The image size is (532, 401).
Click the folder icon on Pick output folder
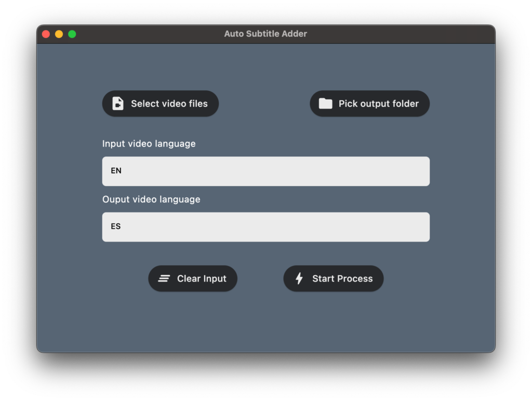[326, 103]
